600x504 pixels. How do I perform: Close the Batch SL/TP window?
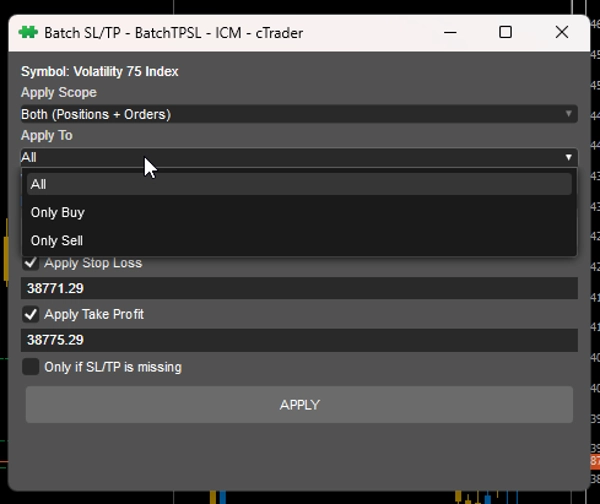[x=561, y=33]
